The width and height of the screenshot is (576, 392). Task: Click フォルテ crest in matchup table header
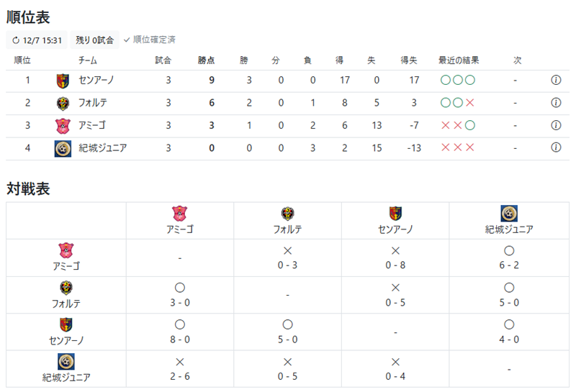pyautogui.click(x=287, y=214)
